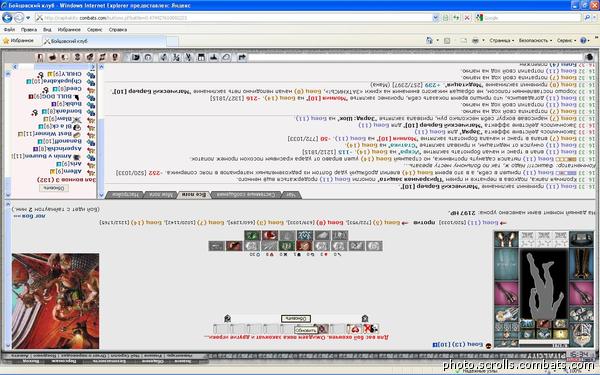Click the arrow icon on game toolbar

pos(242,57)
